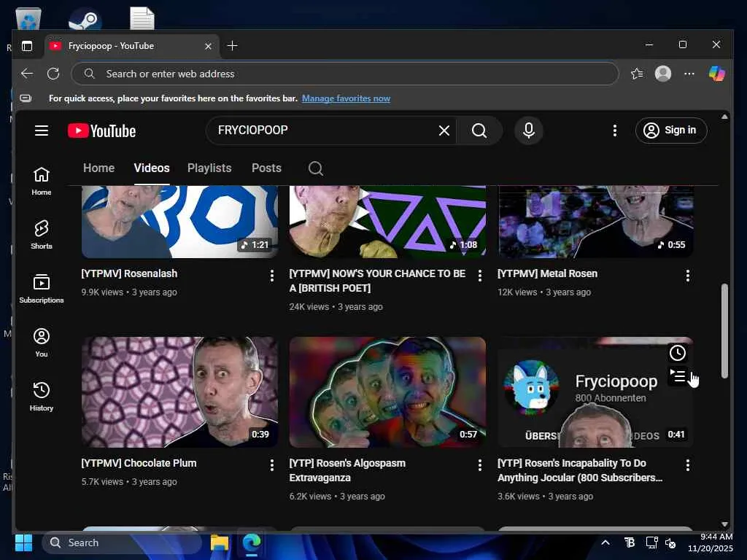This screenshot has width=747, height=560.
Task: Select the Videos channel tab
Action: pyautogui.click(x=152, y=168)
